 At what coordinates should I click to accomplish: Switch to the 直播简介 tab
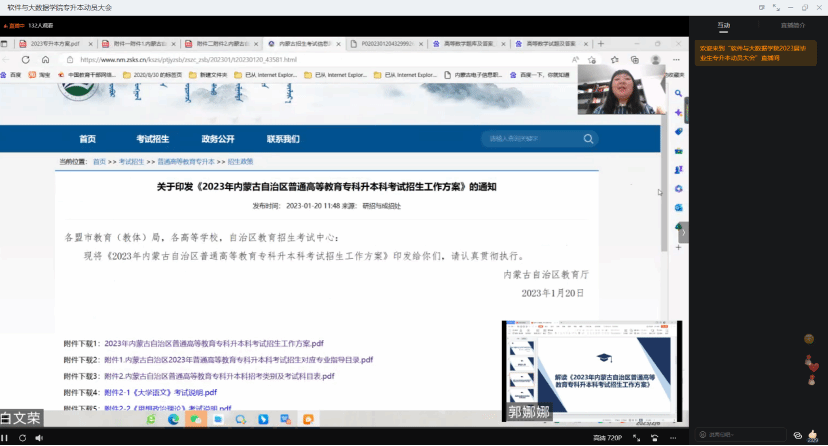(793, 25)
